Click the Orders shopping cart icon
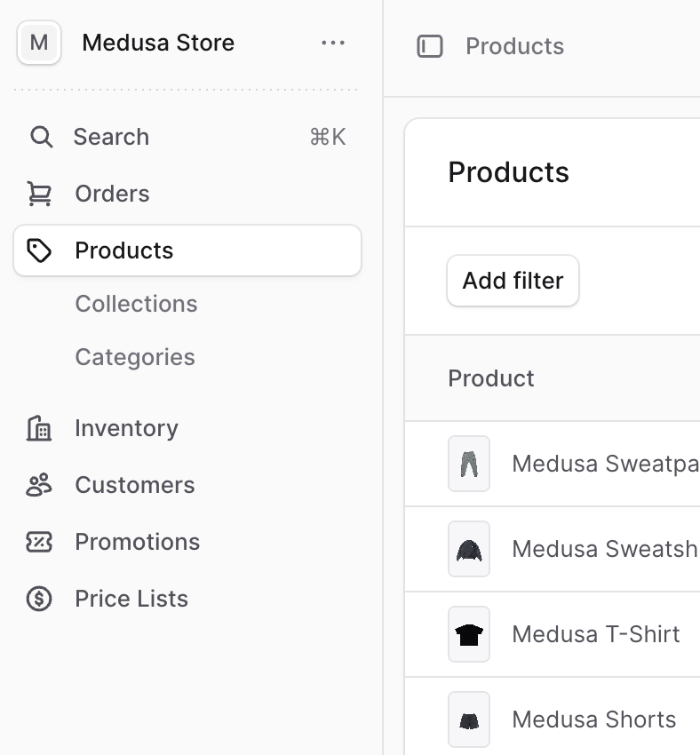 coord(39,194)
